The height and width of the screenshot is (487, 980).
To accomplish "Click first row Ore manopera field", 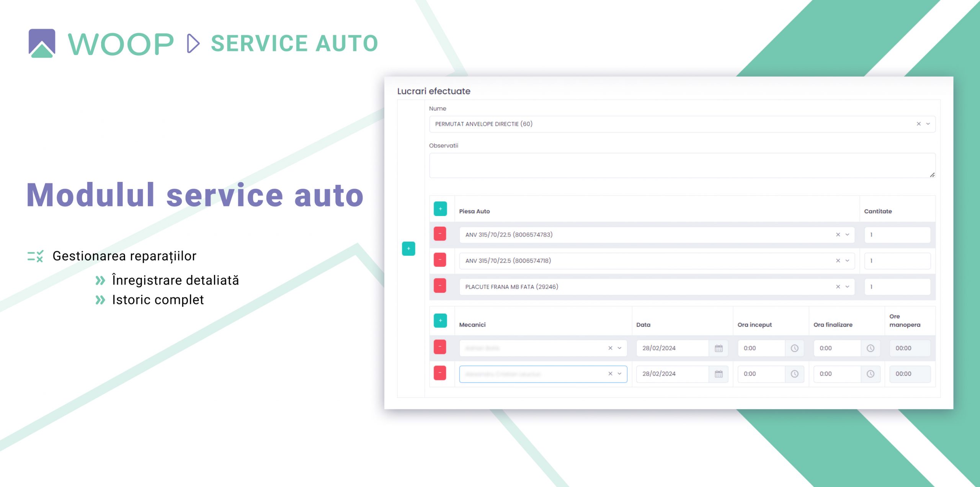I will click(x=910, y=348).
